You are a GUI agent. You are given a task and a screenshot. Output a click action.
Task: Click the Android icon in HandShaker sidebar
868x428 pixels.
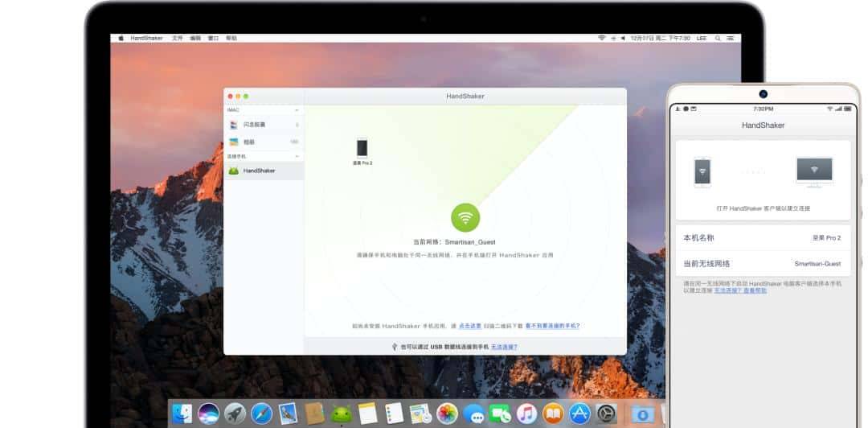(x=234, y=171)
